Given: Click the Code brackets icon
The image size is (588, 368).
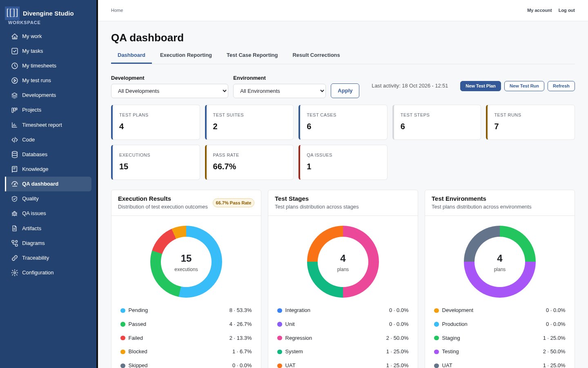Looking at the screenshot, I should click(15, 140).
